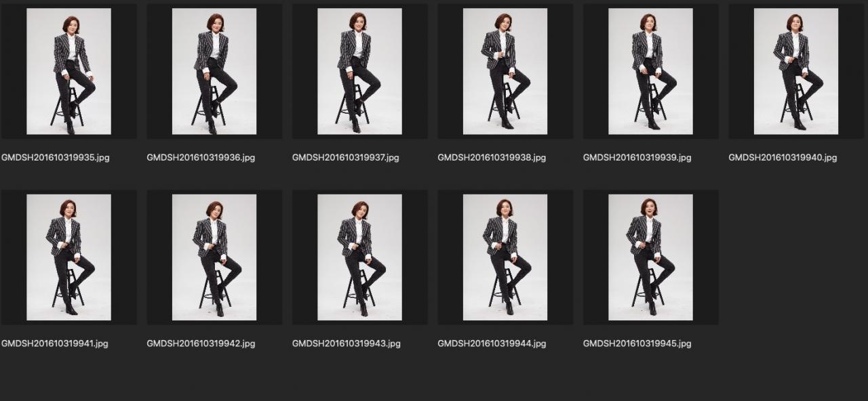Viewport: 868px width, 401px height.
Task: Click the GMDSH201610319936.jpg photo thumbnail
Action: tap(214, 71)
